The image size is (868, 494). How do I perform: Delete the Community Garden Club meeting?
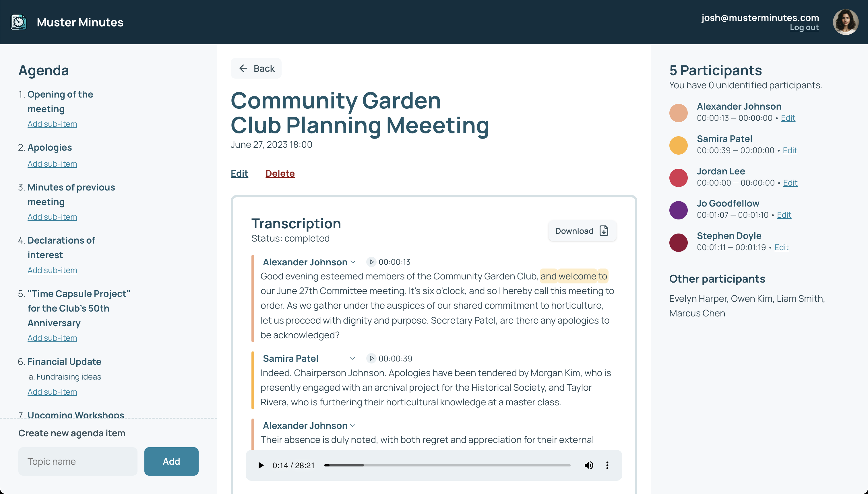[x=280, y=173]
